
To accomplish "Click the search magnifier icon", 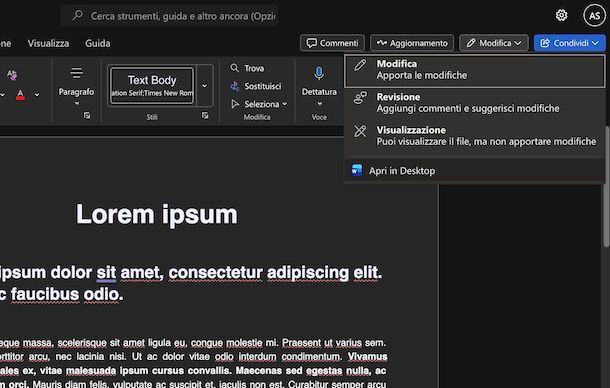I will (x=78, y=15).
